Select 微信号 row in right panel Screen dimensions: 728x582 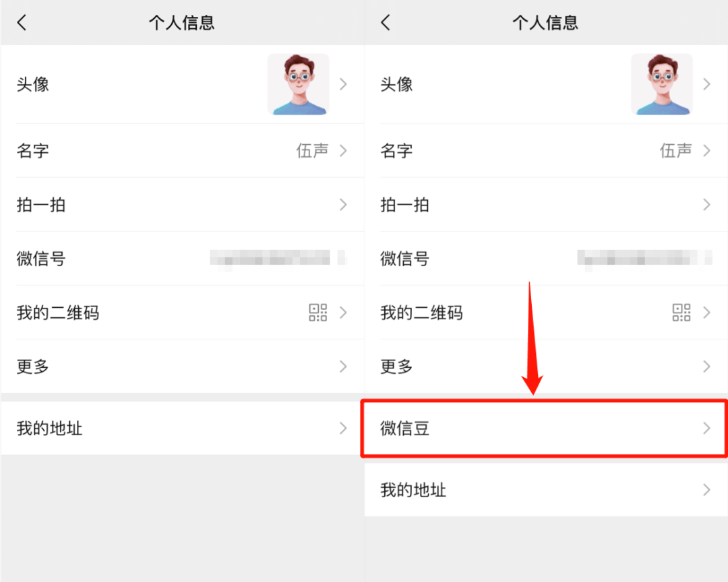pos(546,259)
